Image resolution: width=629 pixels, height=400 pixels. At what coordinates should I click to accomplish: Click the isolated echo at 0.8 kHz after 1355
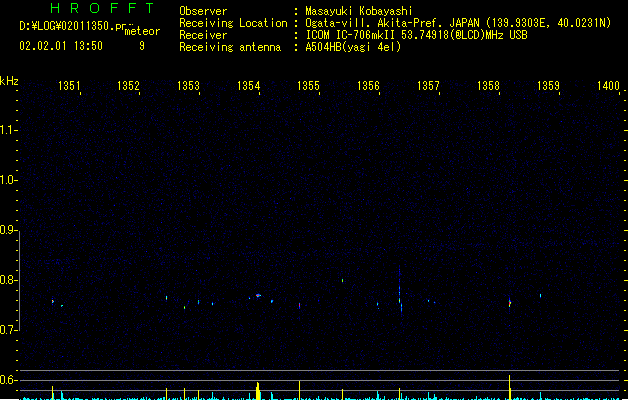pyautogui.click(x=342, y=280)
